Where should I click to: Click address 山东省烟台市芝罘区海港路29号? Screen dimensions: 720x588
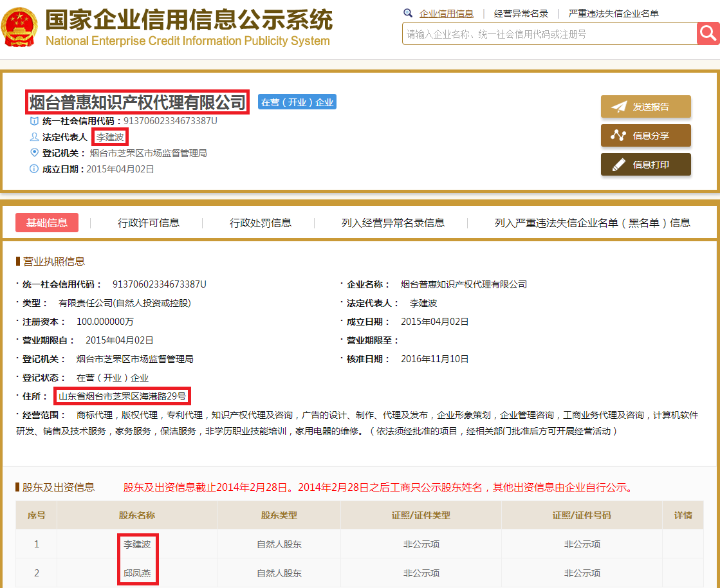click(x=122, y=396)
